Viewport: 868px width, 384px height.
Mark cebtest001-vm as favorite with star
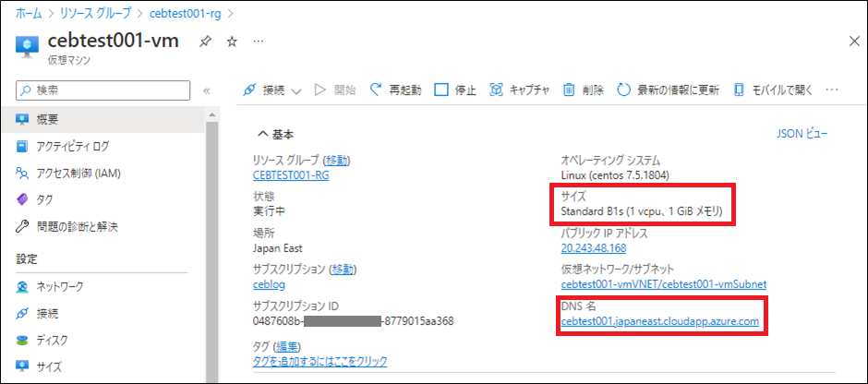(x=233, y=42)
